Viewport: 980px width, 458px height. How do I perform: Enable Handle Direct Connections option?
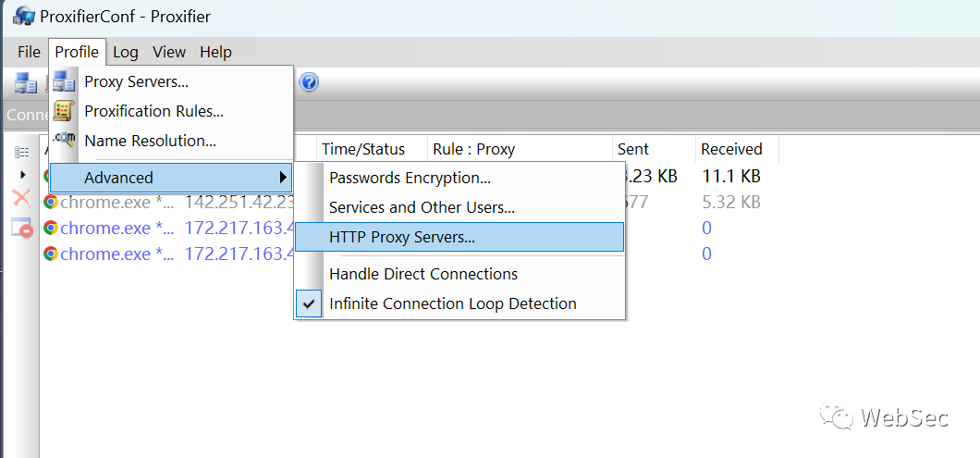[x=459, y=274]
